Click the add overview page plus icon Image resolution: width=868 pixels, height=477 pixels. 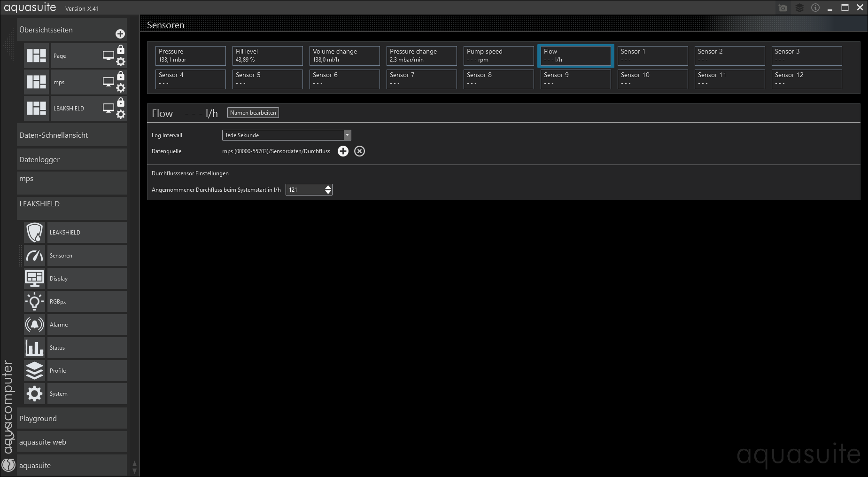point(120,34)
